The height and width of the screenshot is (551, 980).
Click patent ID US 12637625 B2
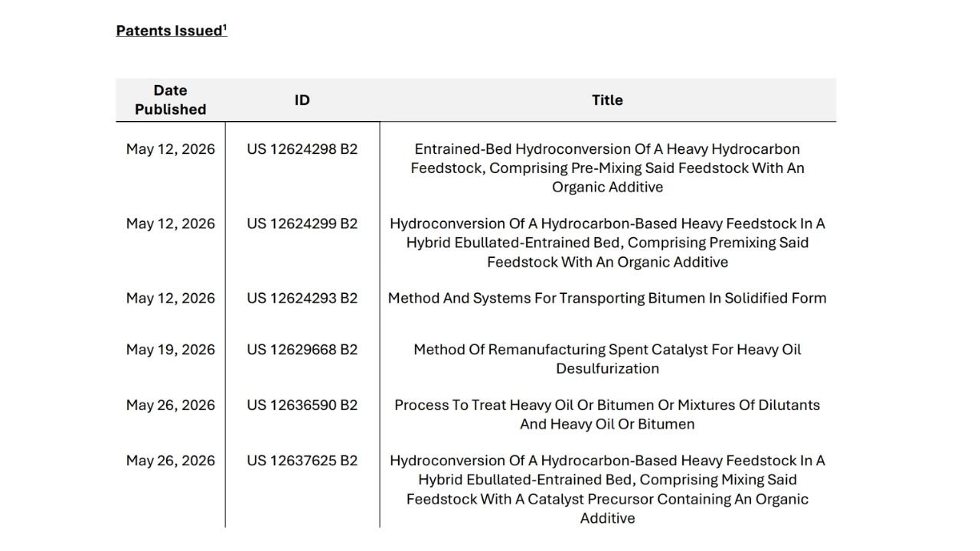(x=302, y=461)
